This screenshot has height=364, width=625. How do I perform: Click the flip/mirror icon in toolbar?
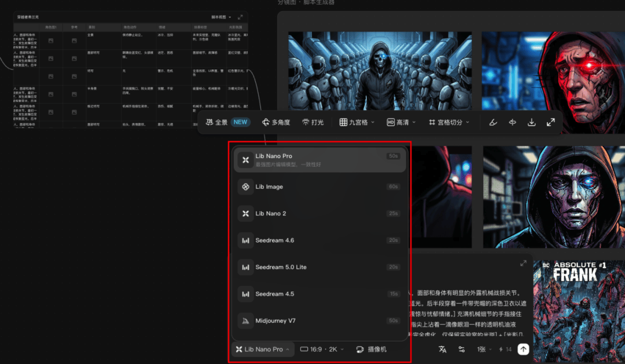512,123
